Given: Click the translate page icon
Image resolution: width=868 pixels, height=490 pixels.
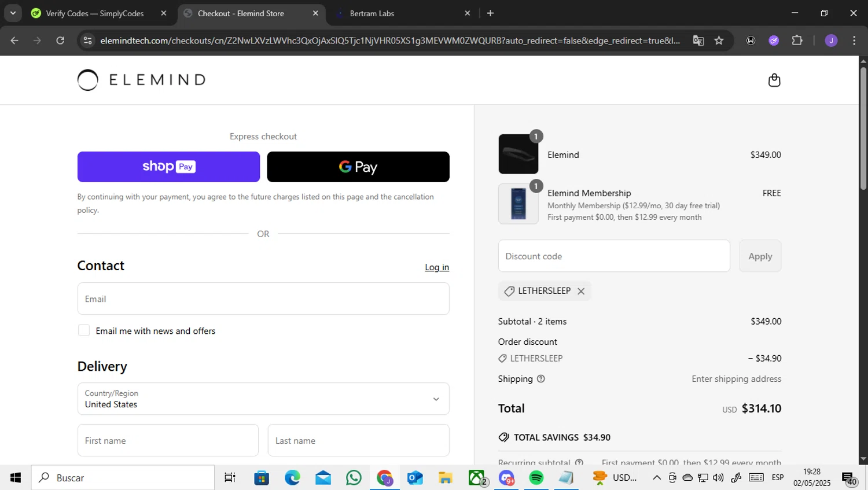Looking at the screenshot, I should [698, 40].
